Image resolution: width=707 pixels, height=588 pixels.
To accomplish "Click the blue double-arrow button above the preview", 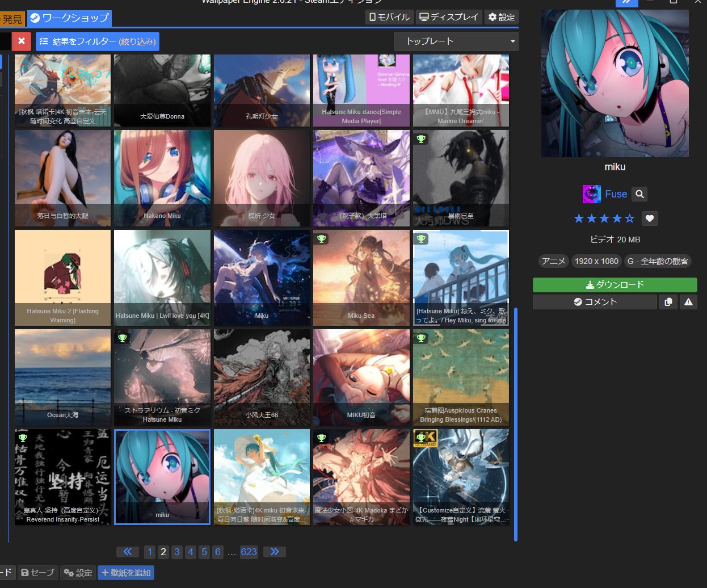I will pyautogui.click(x=627, y=2).
